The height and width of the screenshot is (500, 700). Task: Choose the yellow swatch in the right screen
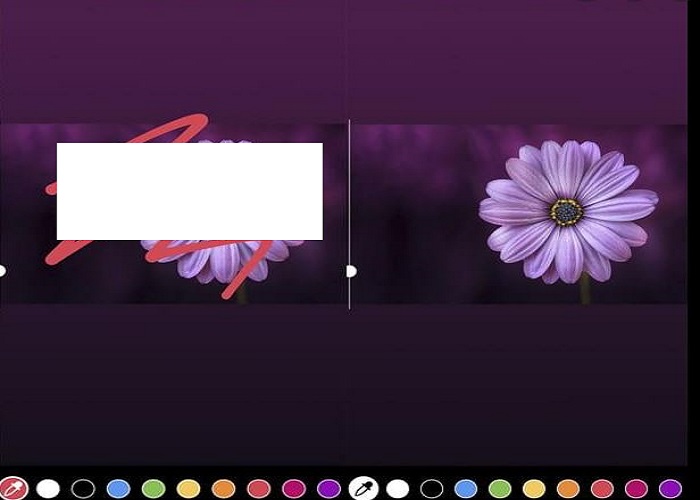[534, 489]
